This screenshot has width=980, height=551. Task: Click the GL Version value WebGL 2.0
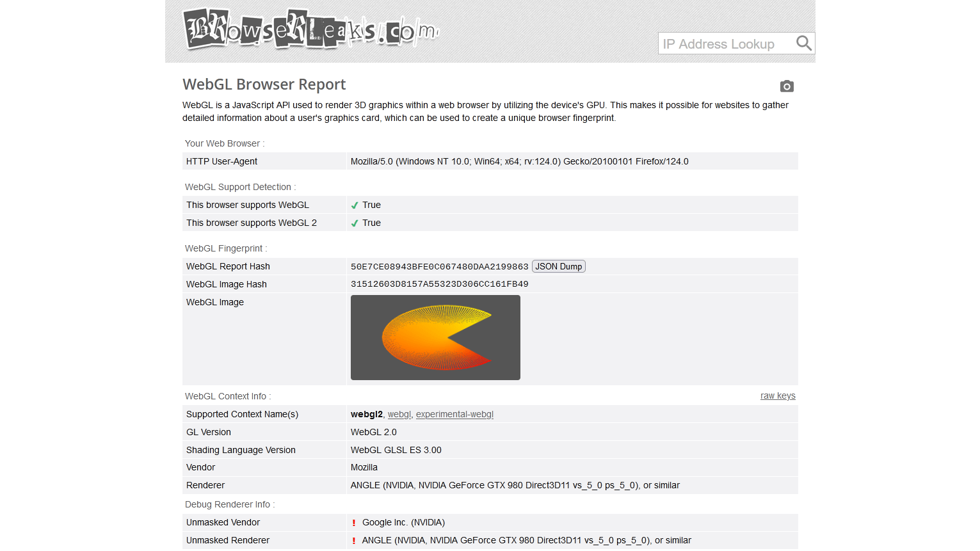[x=374, y=432]
